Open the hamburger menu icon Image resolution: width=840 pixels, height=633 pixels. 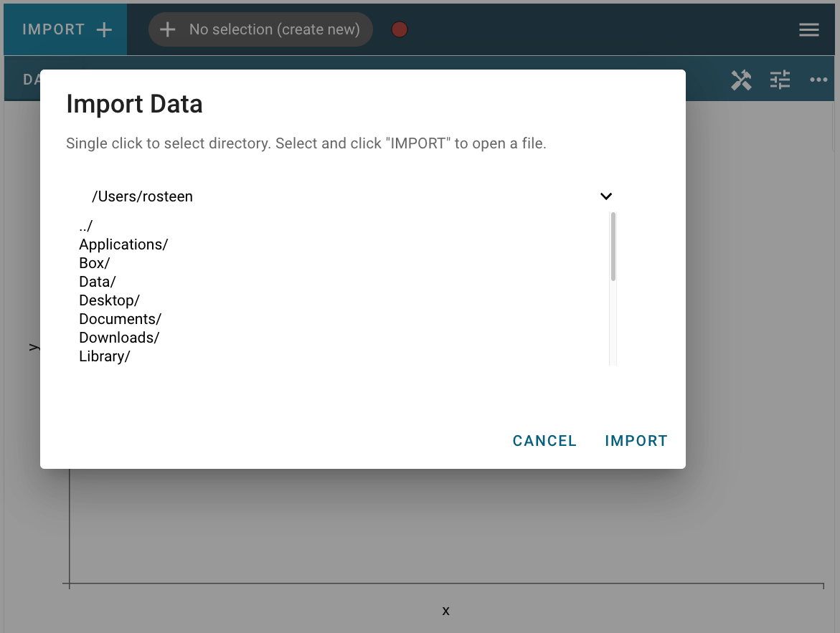[x=809, y=29]
